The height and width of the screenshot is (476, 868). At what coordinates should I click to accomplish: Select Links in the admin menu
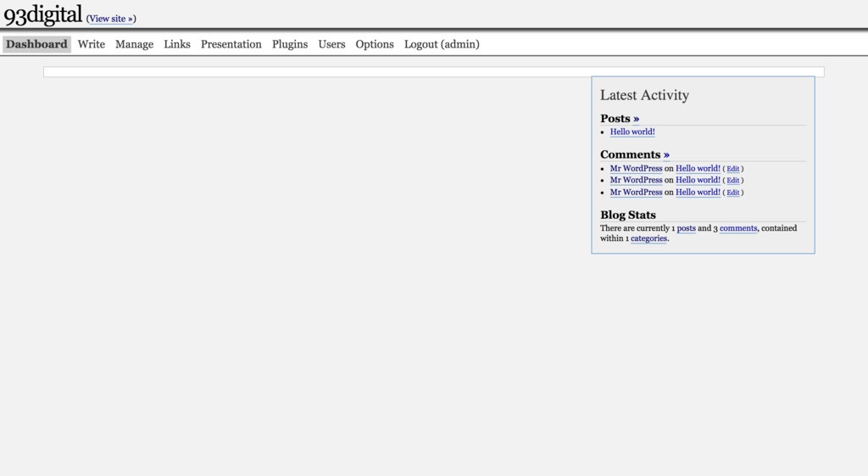pyautogui.click(x=177, y=44)
